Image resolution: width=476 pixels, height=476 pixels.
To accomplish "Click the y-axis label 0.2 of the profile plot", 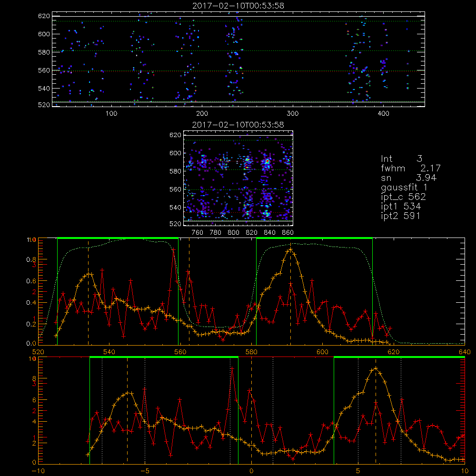I will point(31,324).
